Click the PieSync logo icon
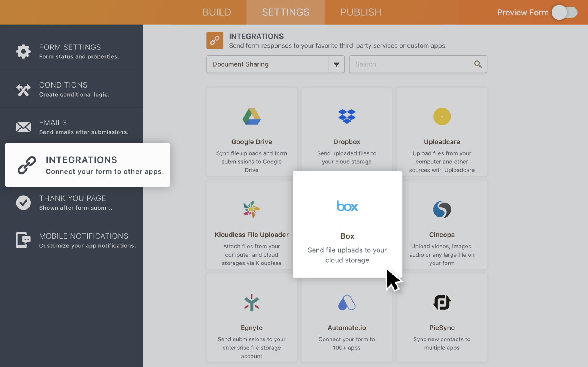Screen dimensions: 588x367 [442, 303]
